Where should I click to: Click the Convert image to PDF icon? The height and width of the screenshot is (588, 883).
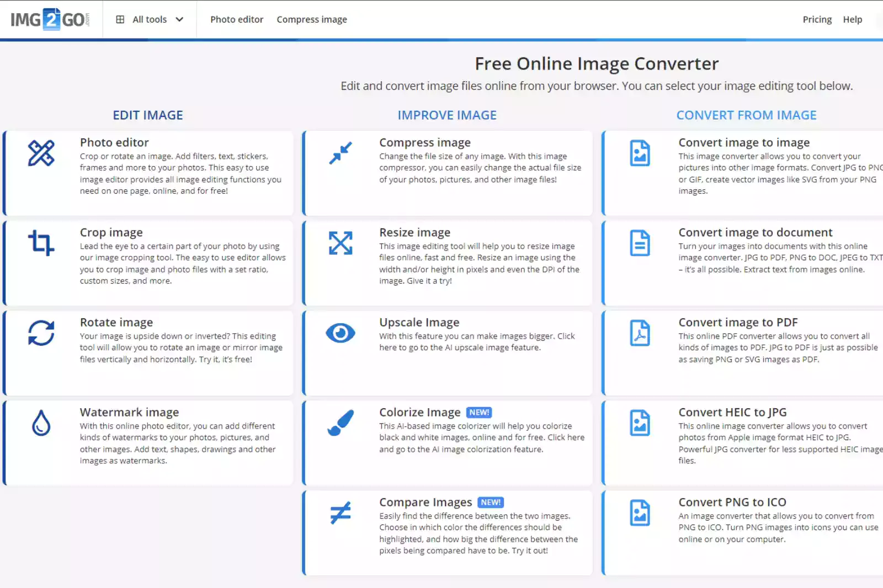coord(640,333)
